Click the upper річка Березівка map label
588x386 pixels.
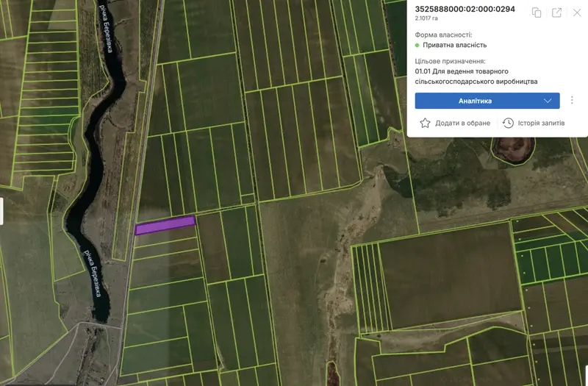click(x=105, y=29)
